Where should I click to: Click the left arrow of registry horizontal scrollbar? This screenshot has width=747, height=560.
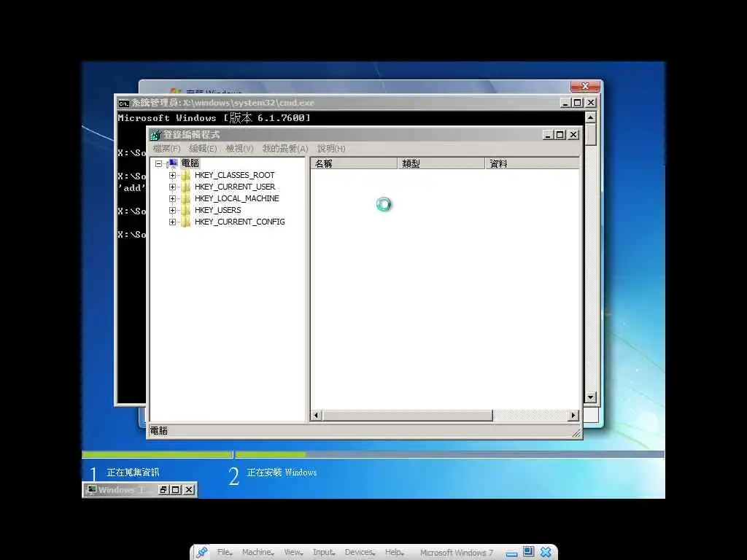pos(316,416)
